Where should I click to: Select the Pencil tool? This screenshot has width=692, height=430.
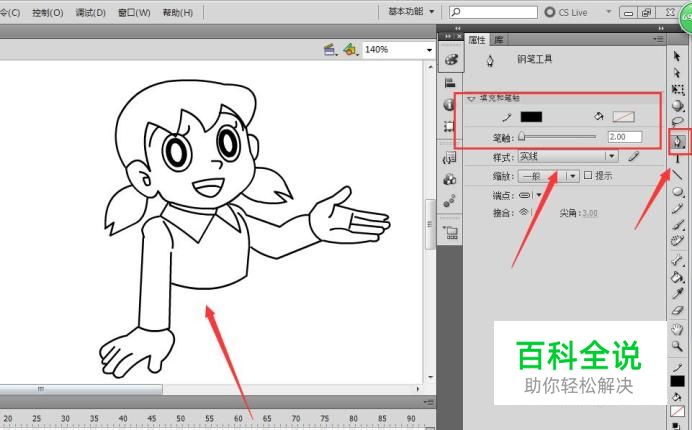pos(677,208)
